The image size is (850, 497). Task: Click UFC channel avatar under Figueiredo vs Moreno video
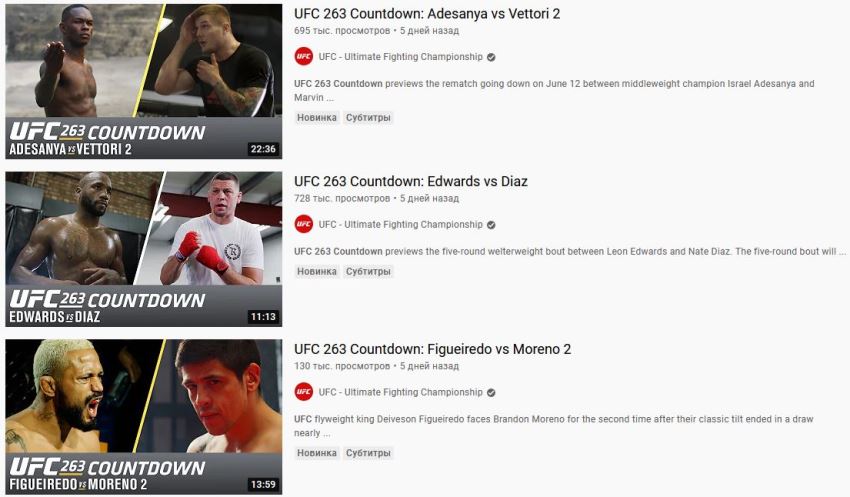(304, 392)
